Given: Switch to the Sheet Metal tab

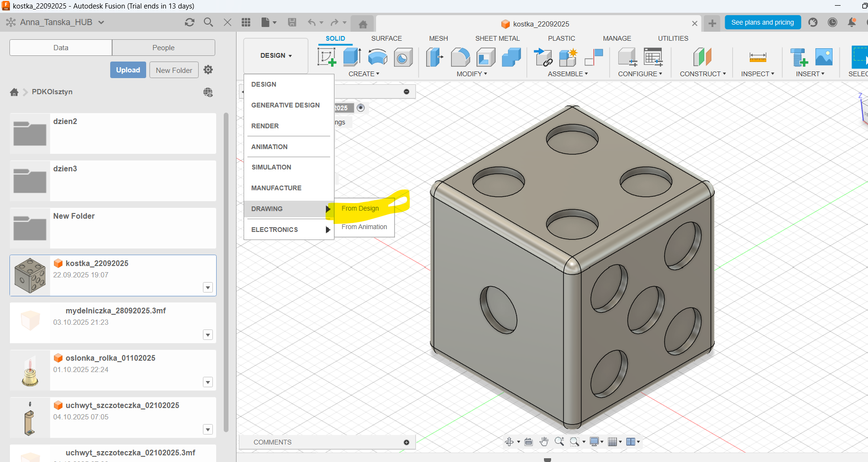Looking at the screenshot, I should 497,38.
